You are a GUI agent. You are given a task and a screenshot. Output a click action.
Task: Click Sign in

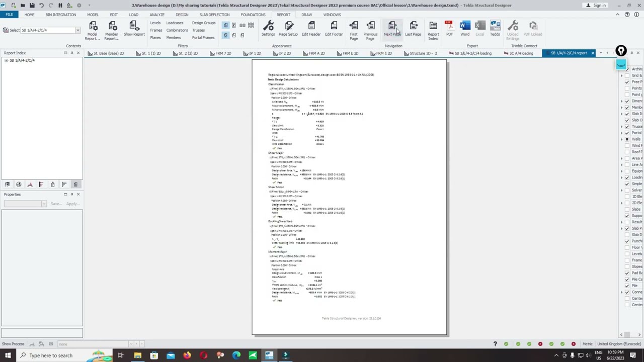click(596, 5)
